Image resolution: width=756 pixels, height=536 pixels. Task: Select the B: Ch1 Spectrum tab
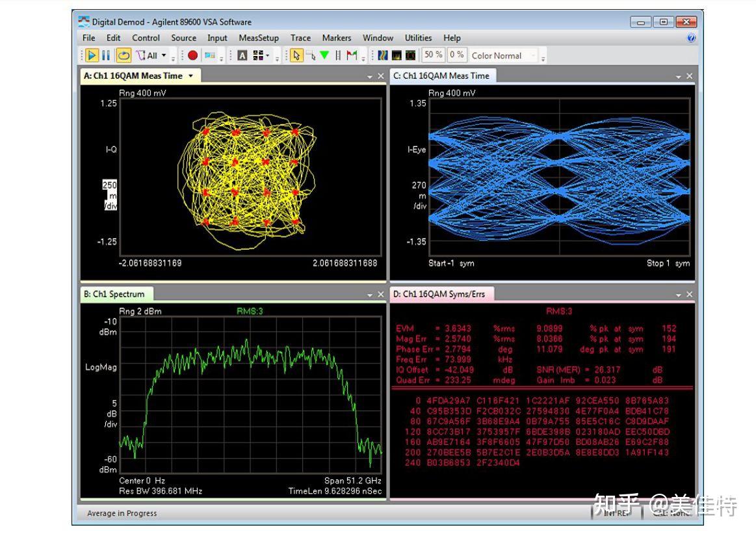click(114, 294)
